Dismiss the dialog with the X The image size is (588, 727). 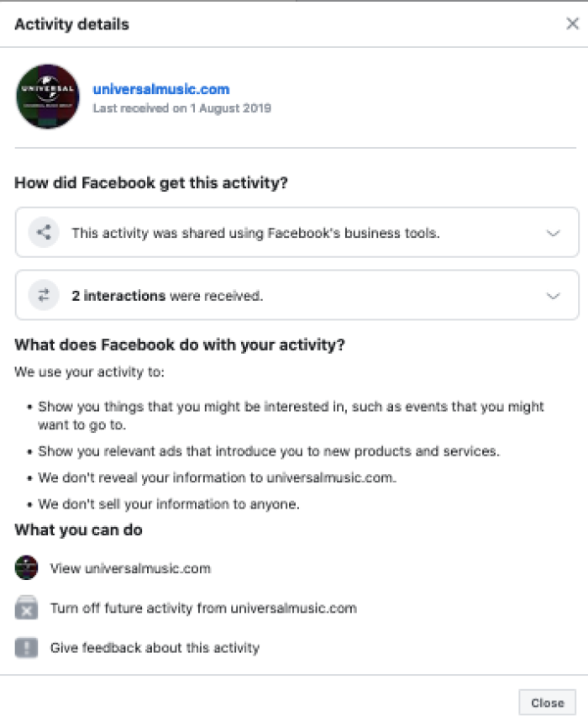pyautogui.click(x=573, y=24)
